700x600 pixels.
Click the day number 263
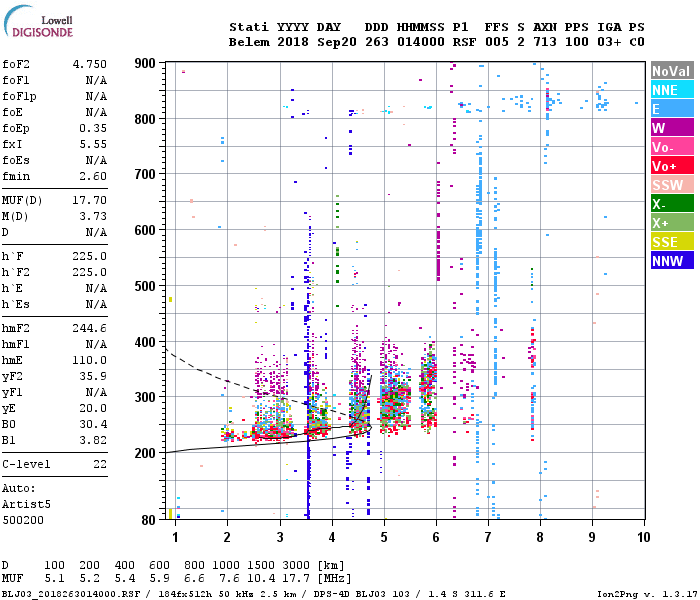pyautogui.click(x=376, y=42)
